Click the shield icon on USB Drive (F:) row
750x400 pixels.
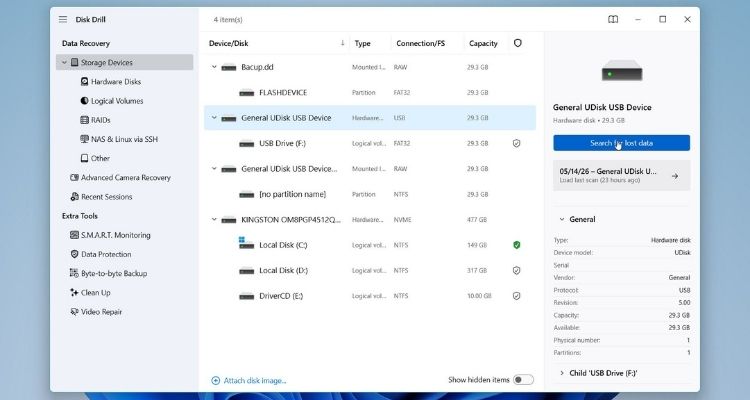[517, 143]
